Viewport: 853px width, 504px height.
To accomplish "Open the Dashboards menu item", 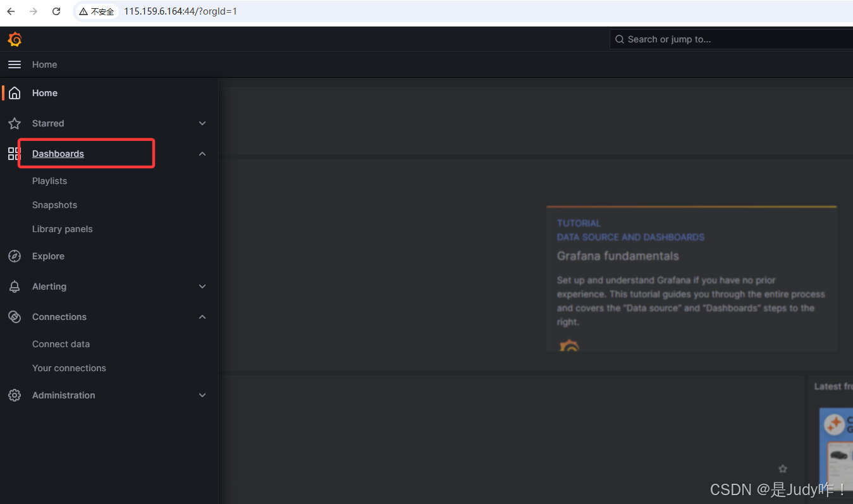I will click(x=58, y=154).
